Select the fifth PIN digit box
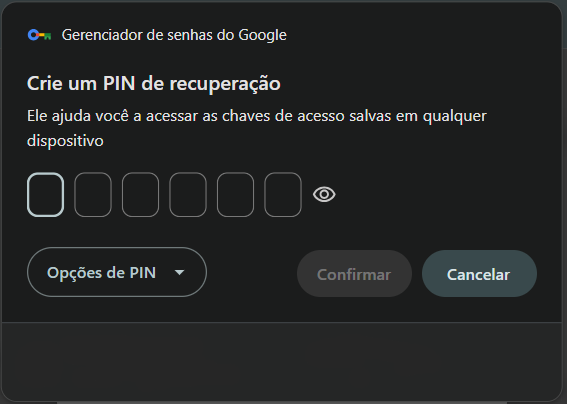Screen dimensions: 567x404 (x=235, y=195)
